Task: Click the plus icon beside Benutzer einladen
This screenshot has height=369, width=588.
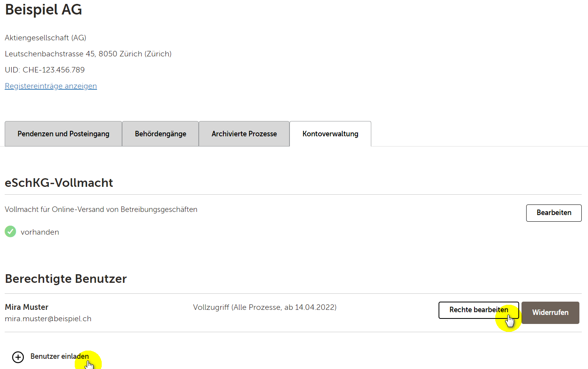Action: [x=18, y=357]
